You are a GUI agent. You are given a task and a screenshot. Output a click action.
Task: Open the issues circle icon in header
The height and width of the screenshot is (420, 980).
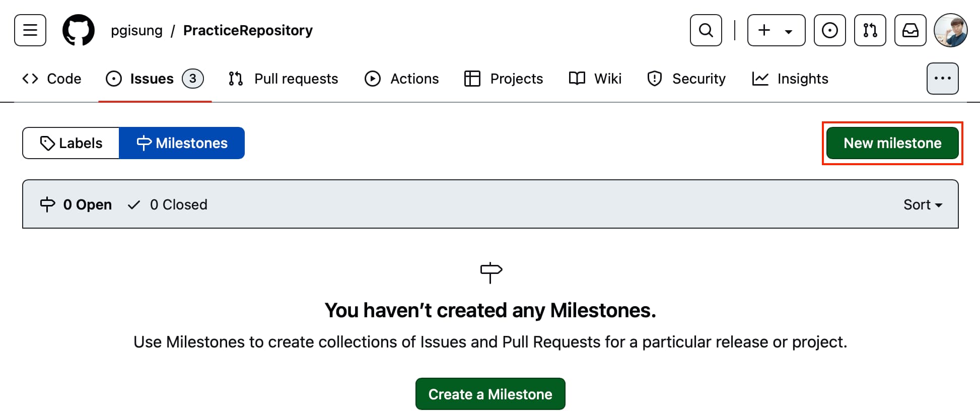tap(830, 30)
